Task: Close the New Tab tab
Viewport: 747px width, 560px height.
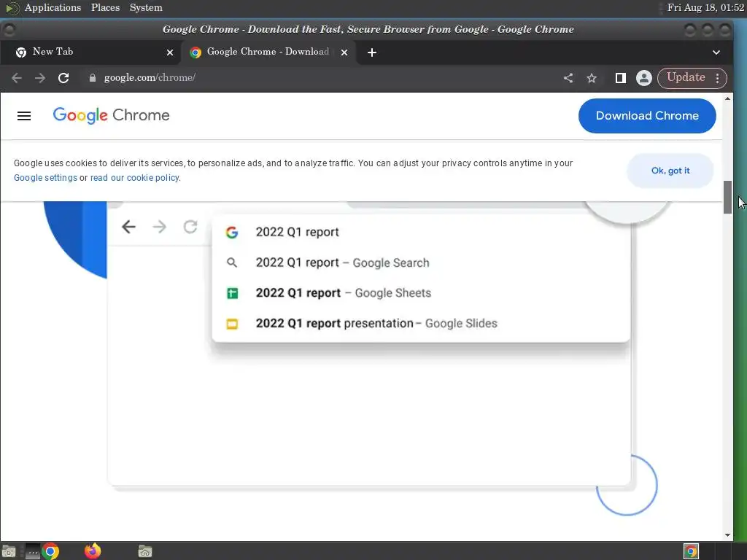Action: coord(169,52)
